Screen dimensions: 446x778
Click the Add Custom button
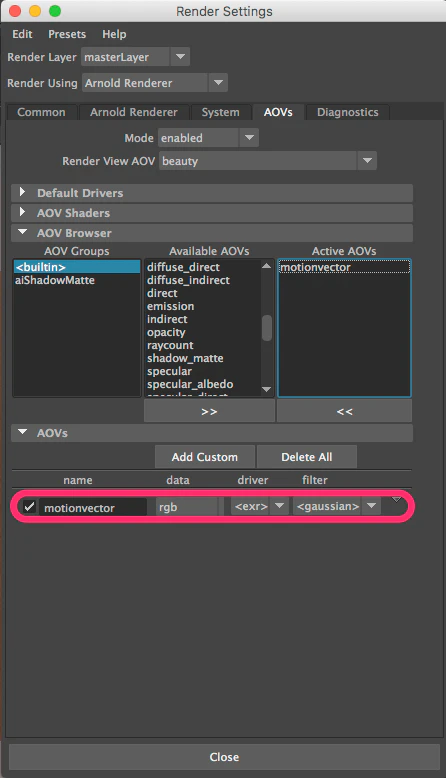[205, 456]
